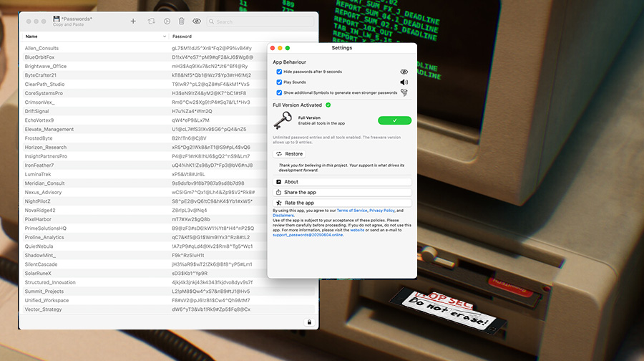The height and width of the screenshot is (361, 644).
Task: Open the Privacy Policy link
Action: 382,211
